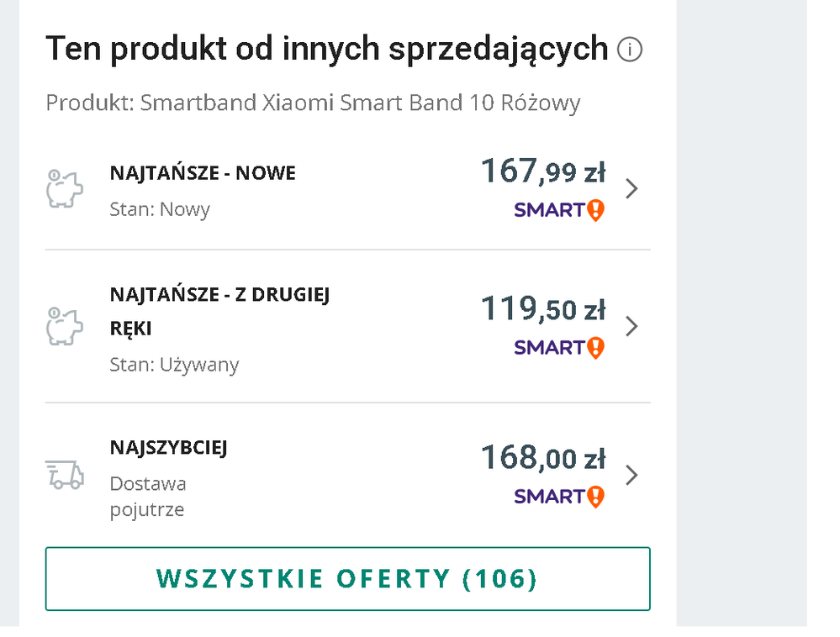Click the 119,50 zł price
The image size is (840, 637).
[542, 309]
